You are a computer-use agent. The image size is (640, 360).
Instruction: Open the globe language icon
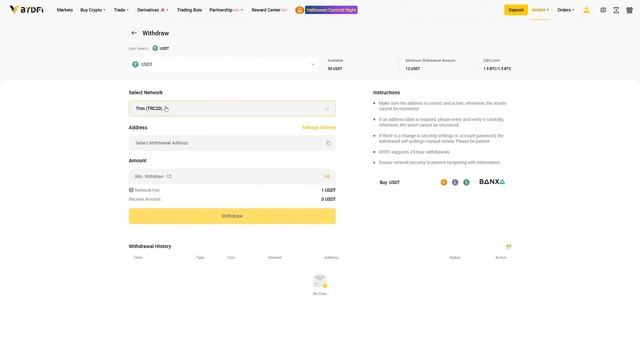point(603,10)
